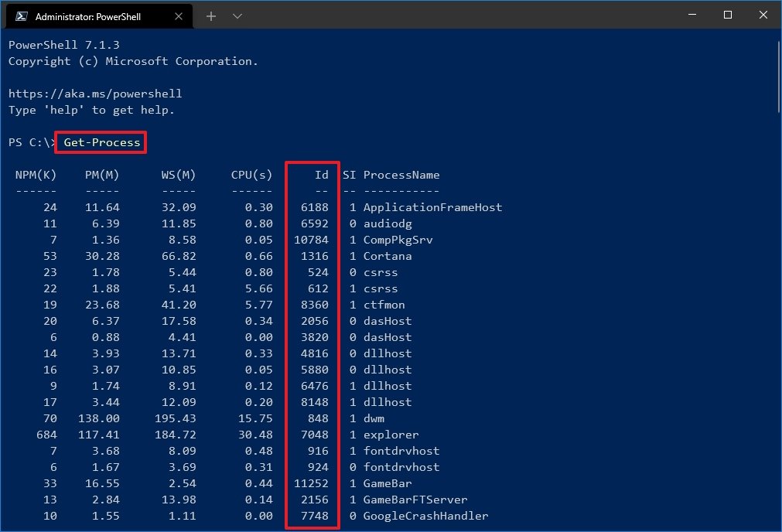Click process Id 8148 for dllhost
This screenshot has height=532, width=782.
click(x=315, y=402)
